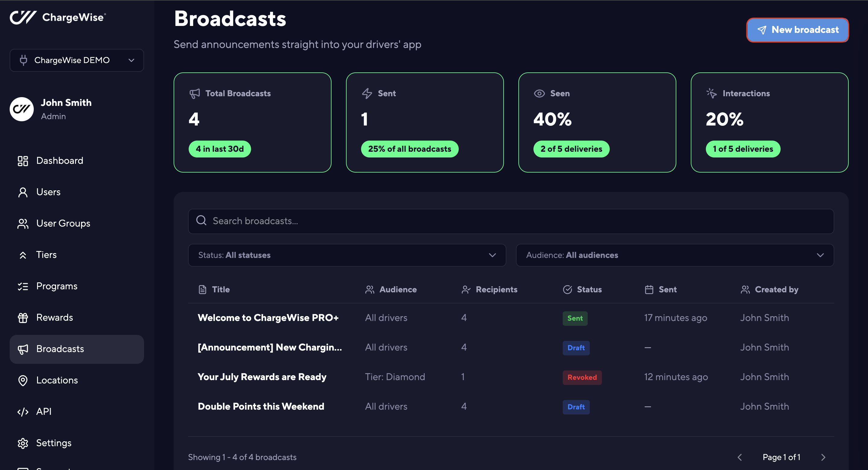The height and width of the screenshot is (470, 868).
Task: Open the ChargeWise DEMO organization dropdown
Action: (x=77, y=60)
